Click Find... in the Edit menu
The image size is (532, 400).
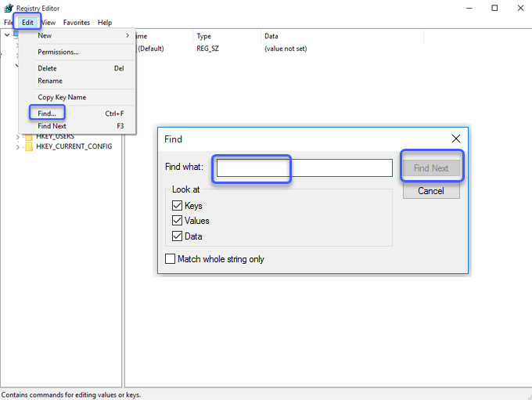tap(77, 114)
